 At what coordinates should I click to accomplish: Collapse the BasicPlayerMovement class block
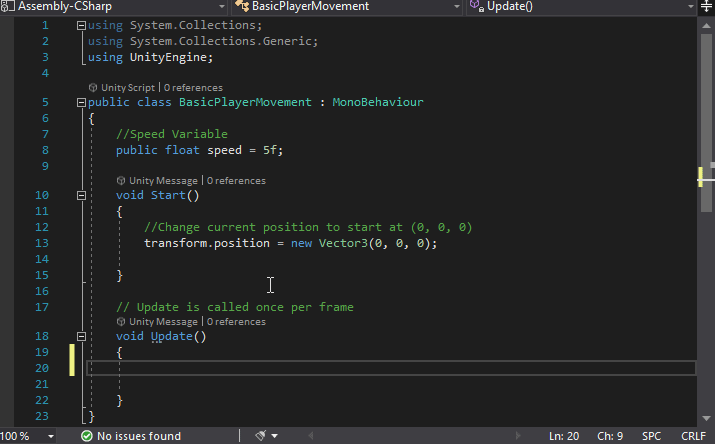[81, 103]
